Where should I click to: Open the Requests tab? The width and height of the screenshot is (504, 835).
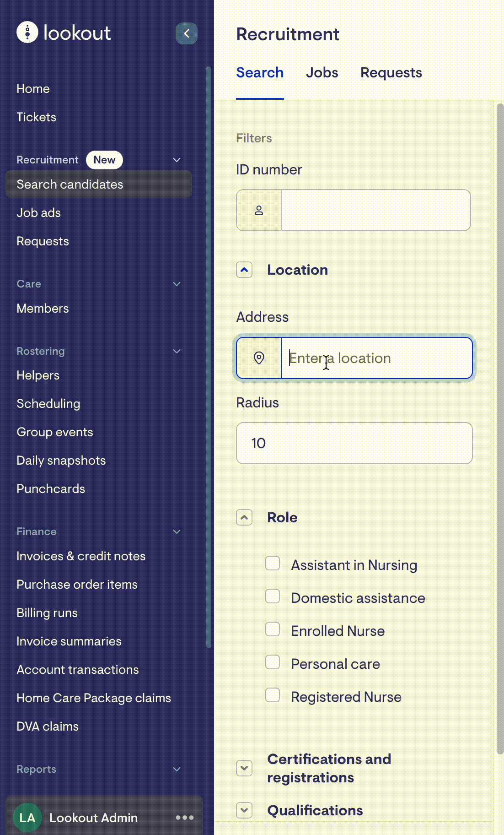[x=391, y=73]
